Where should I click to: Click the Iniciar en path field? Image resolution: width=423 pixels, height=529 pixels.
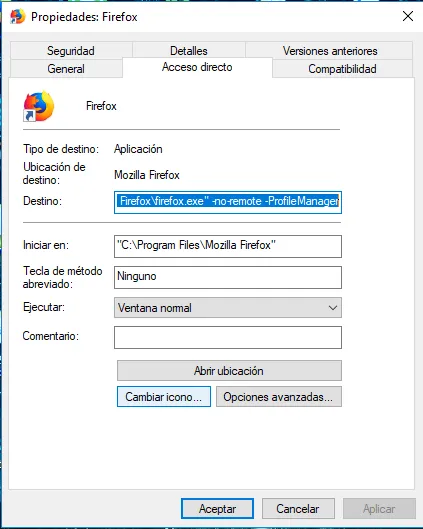coord(228,246)
